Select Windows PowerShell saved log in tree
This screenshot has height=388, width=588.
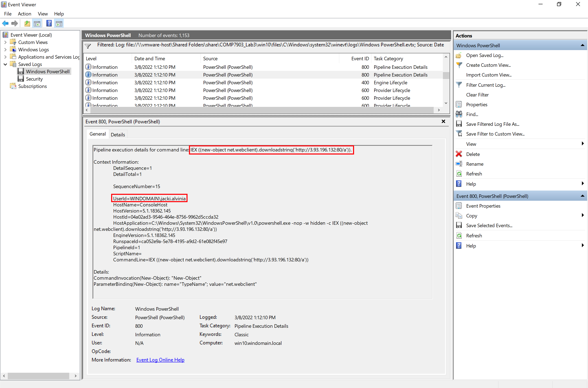click(47, 71)
